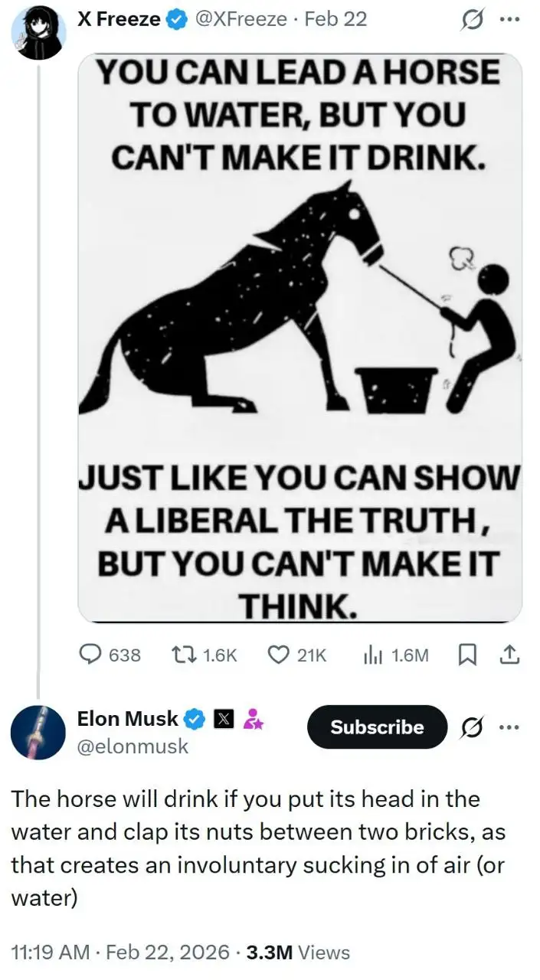Open the 1.6M view analytics icon
Viewport: 540px width, 980px height.
pyautogui.click(x=371, y=655)
